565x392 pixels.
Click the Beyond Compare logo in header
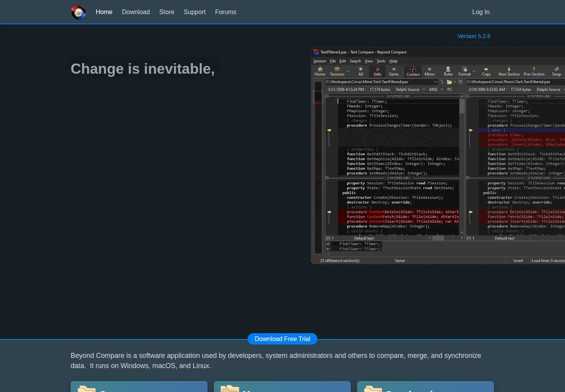(78, 12)
